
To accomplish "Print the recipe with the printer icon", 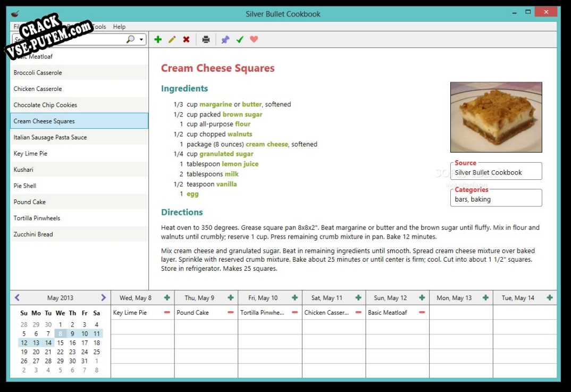I will [206, 39].
